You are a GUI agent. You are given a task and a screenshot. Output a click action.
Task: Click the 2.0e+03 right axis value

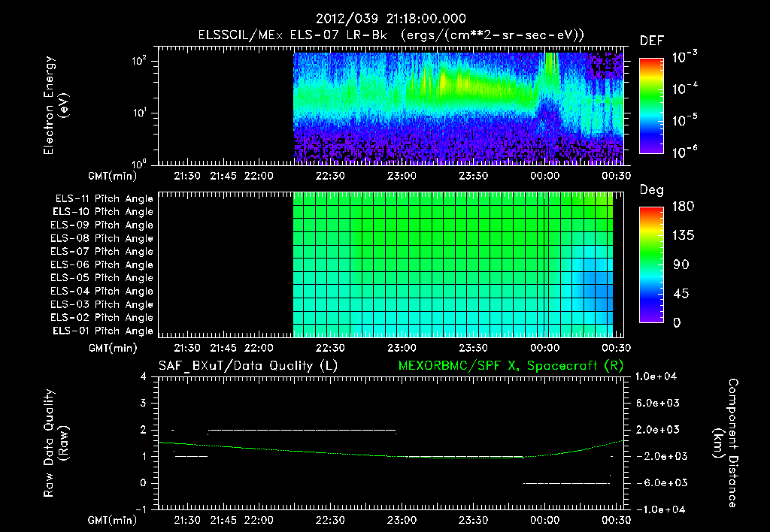pos(658,429)
